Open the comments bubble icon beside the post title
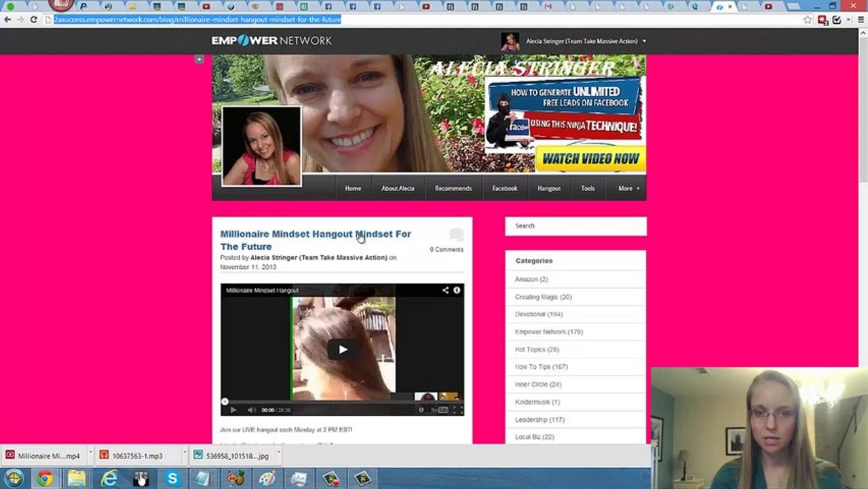868x489 pixels. click(456, 235)
